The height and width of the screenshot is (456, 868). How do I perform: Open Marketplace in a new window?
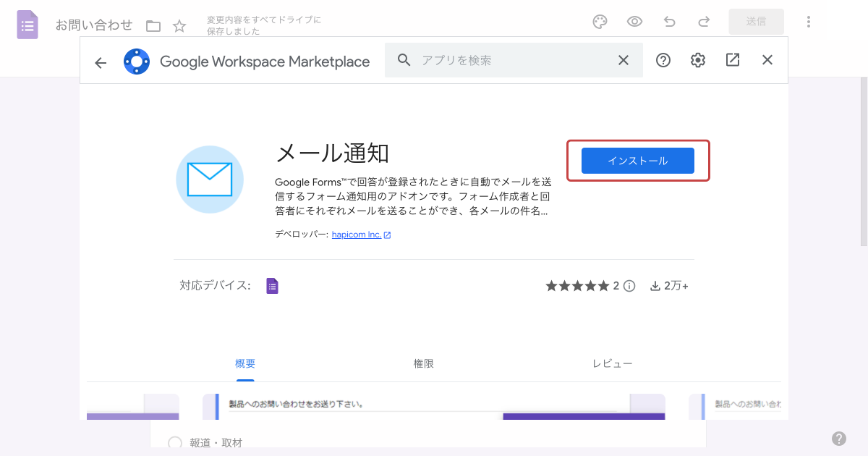733,60
